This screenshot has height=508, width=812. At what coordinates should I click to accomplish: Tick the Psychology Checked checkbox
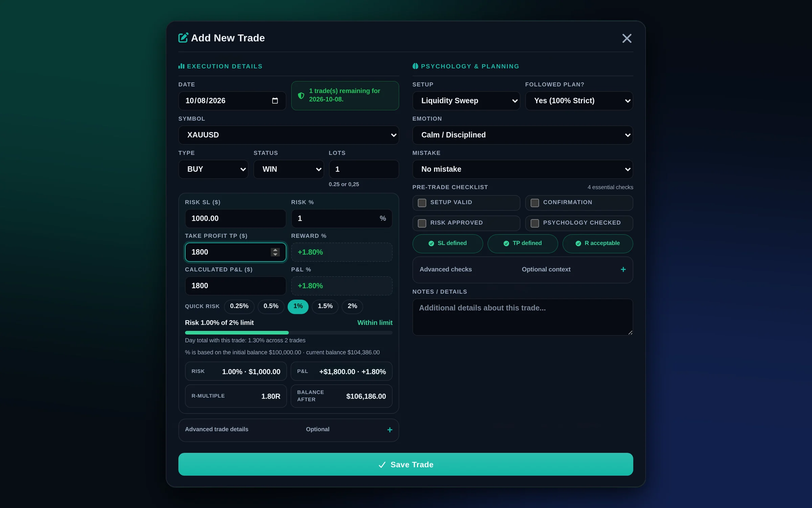pyautogui.click(x=535, y=223)
